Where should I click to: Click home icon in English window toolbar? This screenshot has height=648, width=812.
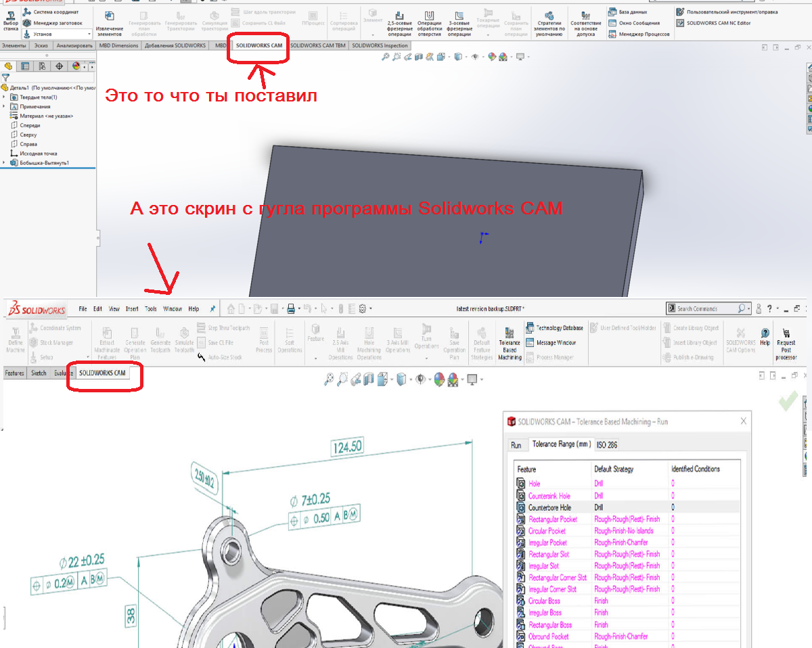pyautogui.click(x=231, y=308)
